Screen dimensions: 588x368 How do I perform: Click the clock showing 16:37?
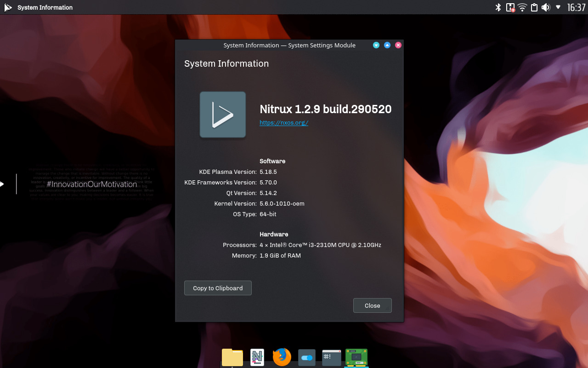pos(576,7)
